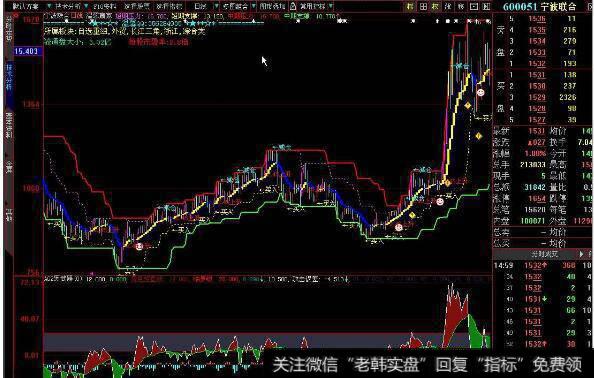The image size is (594, 378).
Task: Click the fifth character icon in the right toolbar group
Action: (461, 6)
